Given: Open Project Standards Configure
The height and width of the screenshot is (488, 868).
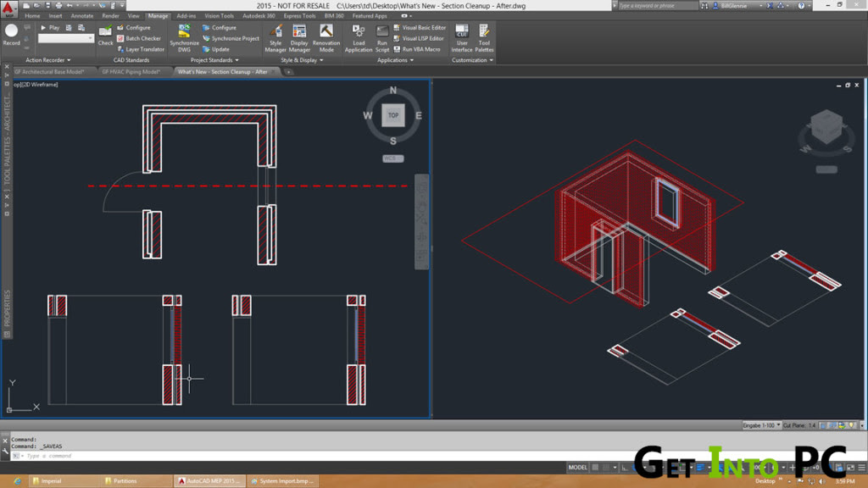Looking at the screenshot, I should click(x=220, y=28).
